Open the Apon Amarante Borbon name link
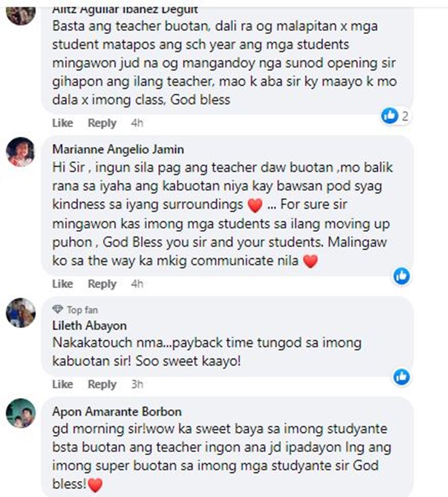Screen dimensions: 448x497 pyautogui.click(x=117, y=412)
